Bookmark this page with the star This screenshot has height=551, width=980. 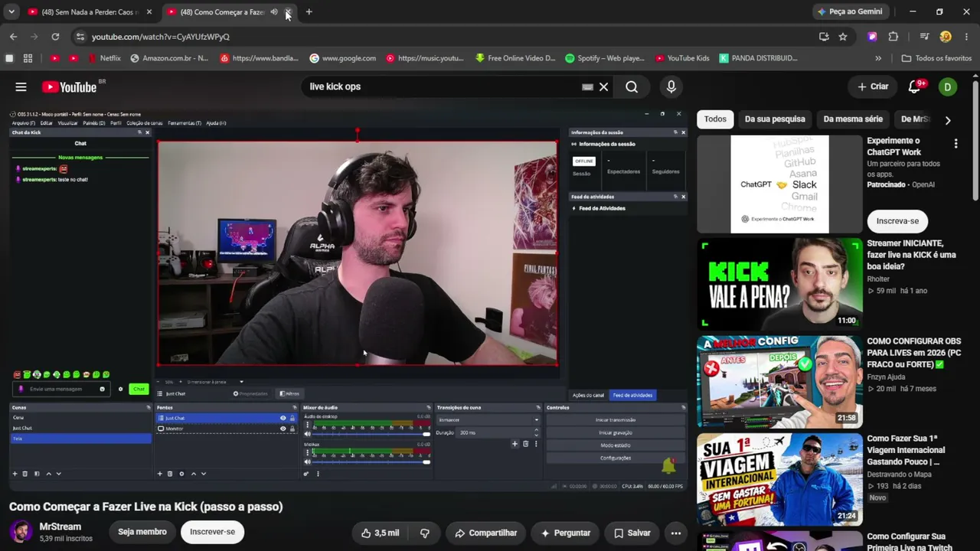(x=843, y=37)
